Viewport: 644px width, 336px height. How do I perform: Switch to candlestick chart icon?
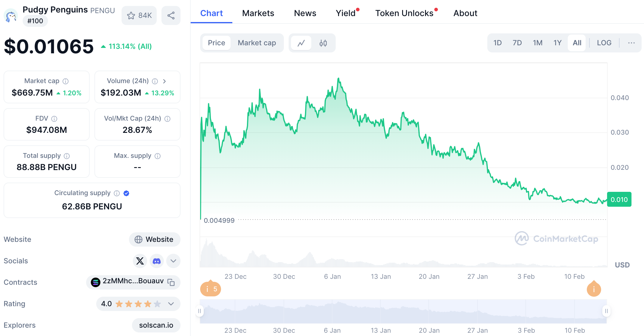point(323,43)
